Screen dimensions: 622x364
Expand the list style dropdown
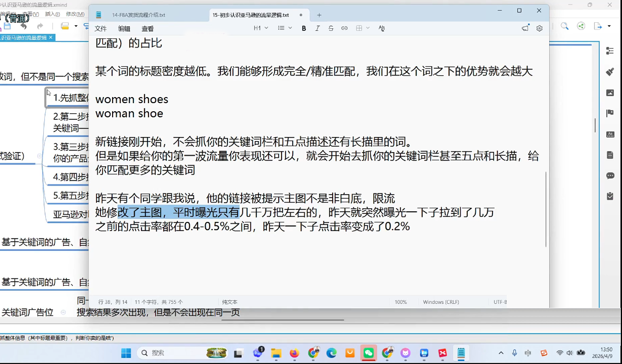click(284, 28)
